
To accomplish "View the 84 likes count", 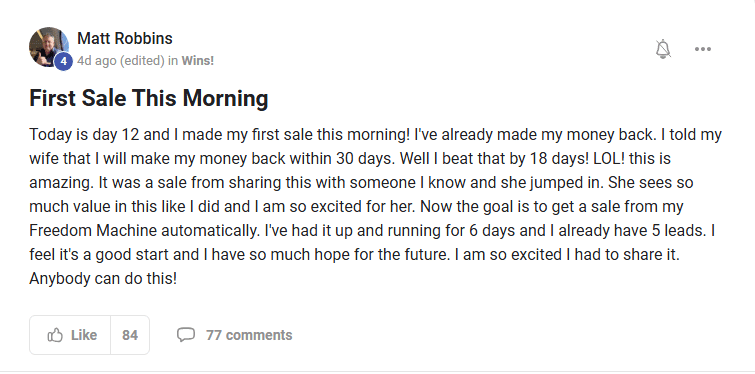I will click(130, 335).
